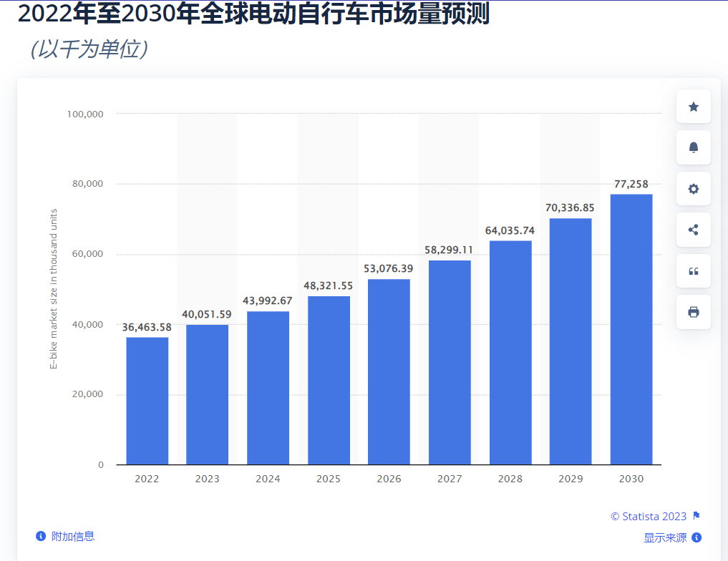
Task: Click the star favorite icon
Action: click(693, 107)
